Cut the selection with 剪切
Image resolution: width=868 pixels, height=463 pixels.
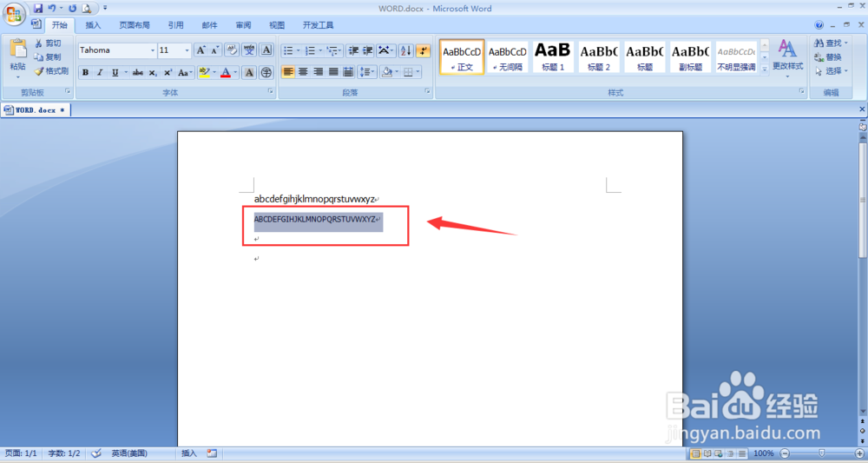click(48, 43)
